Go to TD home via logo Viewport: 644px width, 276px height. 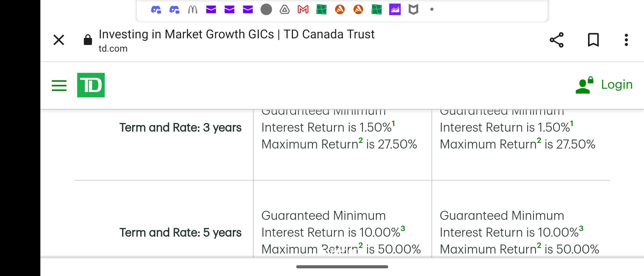click(x=91, y=85)
